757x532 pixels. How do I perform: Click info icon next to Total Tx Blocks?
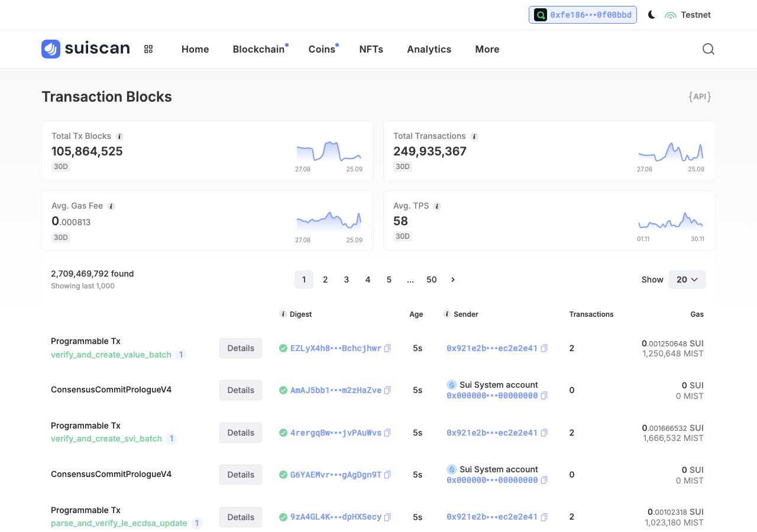(x=119, y=136)
